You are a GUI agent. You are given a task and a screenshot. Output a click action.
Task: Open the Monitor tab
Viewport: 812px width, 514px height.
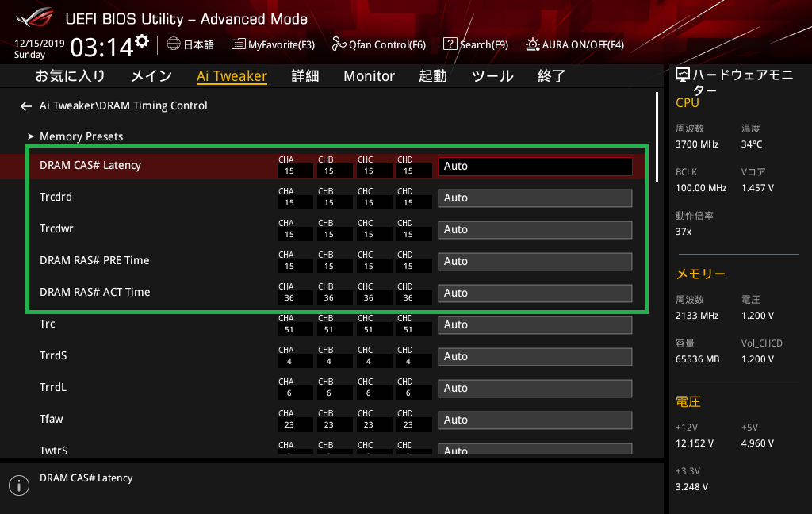click(370, 76)
